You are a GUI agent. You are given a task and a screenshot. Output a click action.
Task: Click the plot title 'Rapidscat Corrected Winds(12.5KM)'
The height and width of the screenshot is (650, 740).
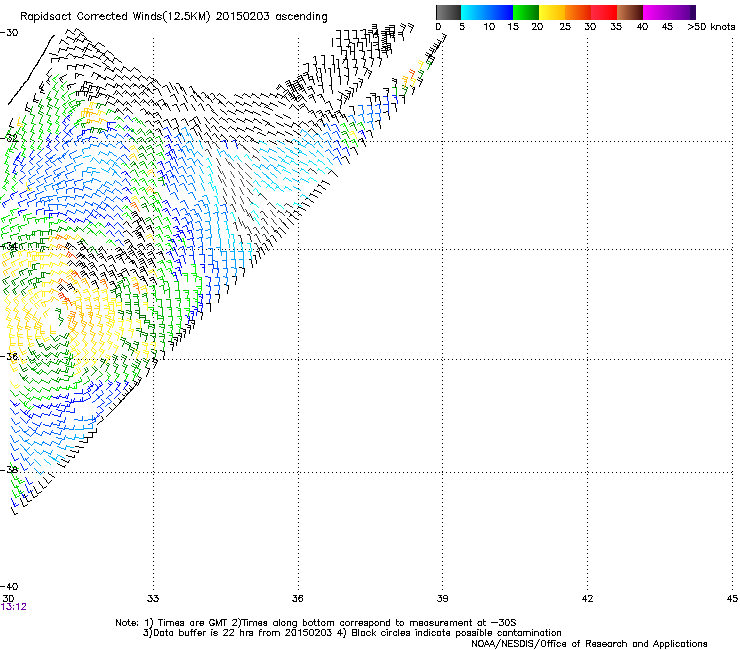pos(115,17)
